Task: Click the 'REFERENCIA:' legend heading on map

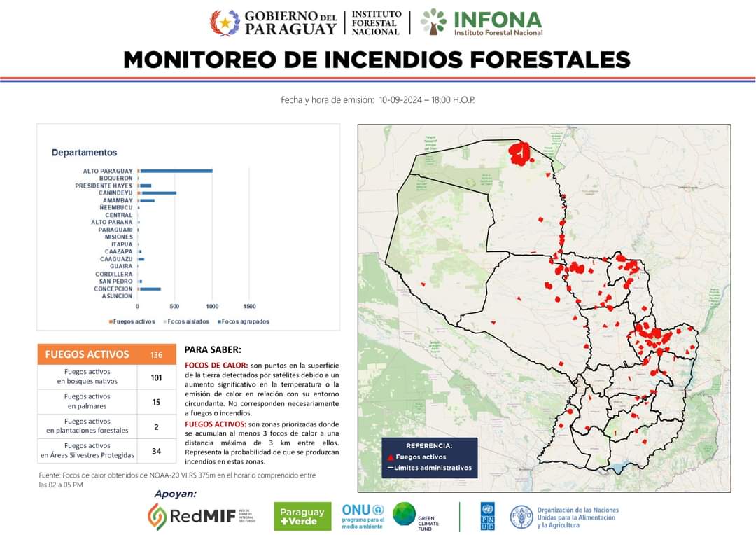Action: [429, 446]
